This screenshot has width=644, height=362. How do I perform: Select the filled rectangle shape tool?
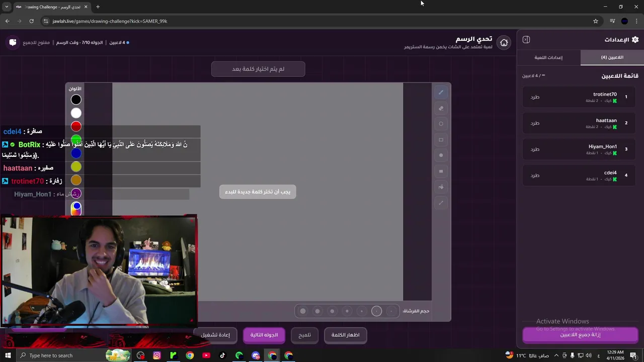pos(441,171)
